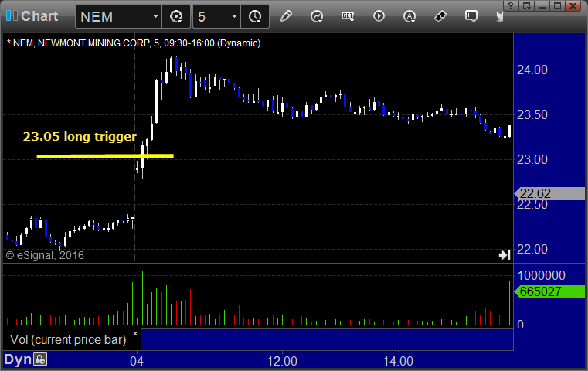Click the 23.00 price axis label
Screen dimensions: 588x371
click(532, 160)
